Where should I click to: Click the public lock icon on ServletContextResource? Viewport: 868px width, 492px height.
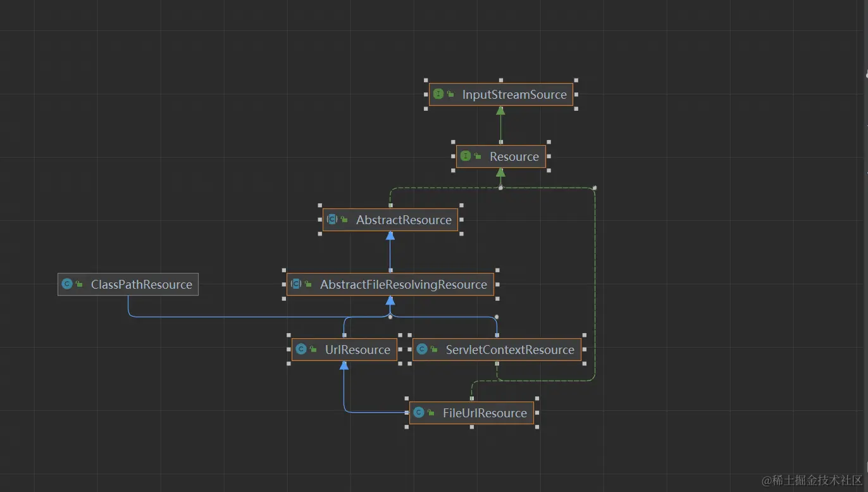[434, 350]
